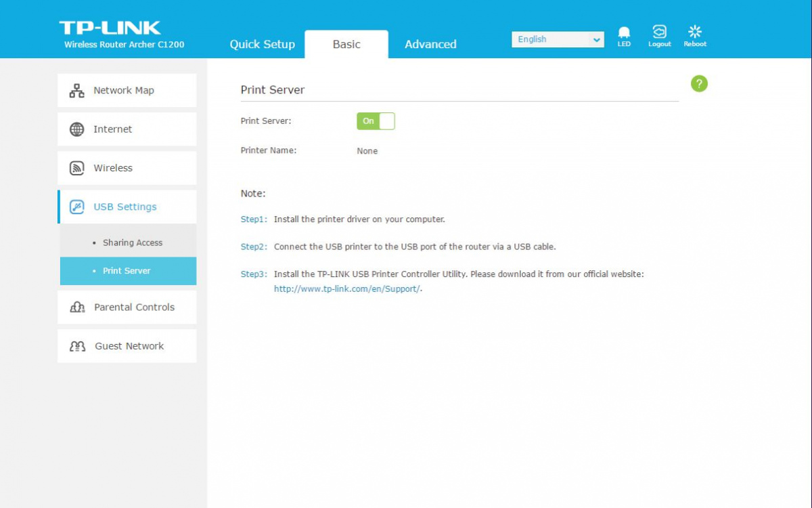Click 'Connect the USB printer' instruction text
812x508 pixels.
pyautogui.click(x=415, y=247)
